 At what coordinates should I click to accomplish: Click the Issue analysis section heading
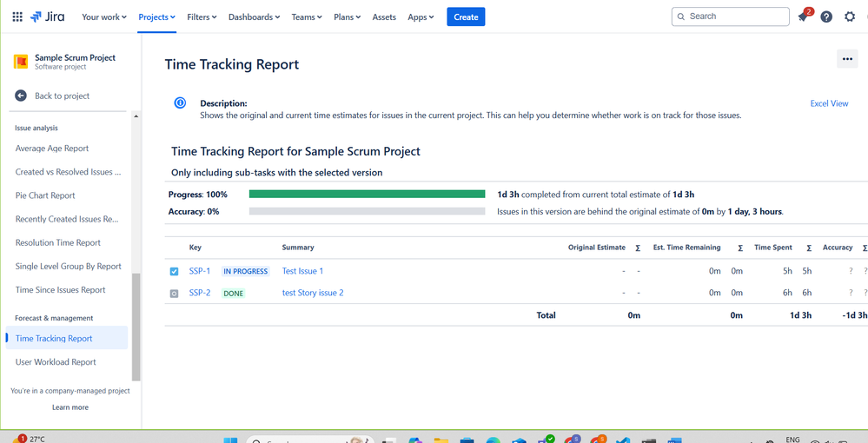click(x=36, y=128)
